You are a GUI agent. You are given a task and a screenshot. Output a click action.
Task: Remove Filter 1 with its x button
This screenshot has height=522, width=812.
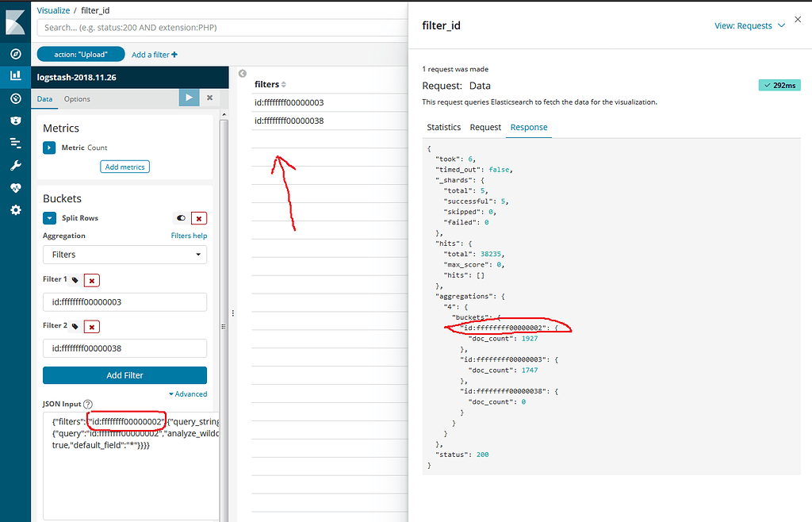click(x=91, y=280)
